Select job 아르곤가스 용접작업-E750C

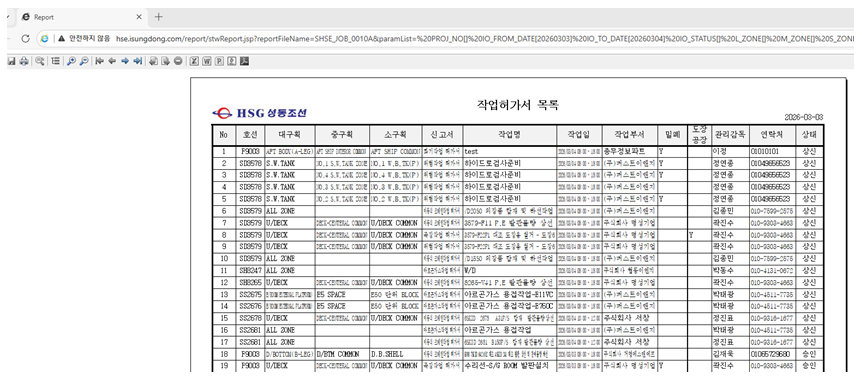pyautogui.click(x=510, y=307)
